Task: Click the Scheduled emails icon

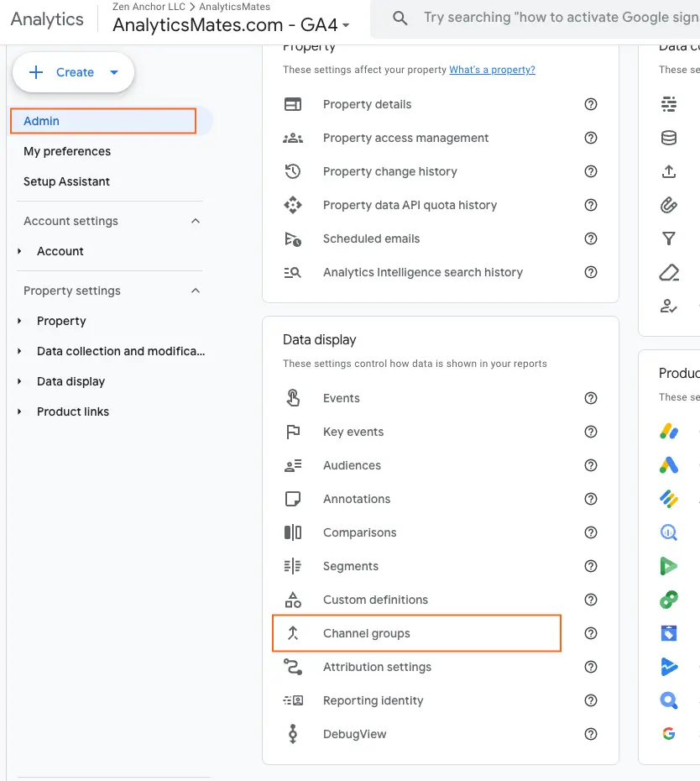Action: click(x=293, y=239)
